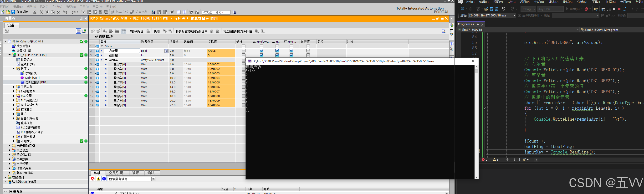Select 仿真数据块 [DB1] in project tree
The width and height of the screenshot is (644, 194).
click(x=36, y=82)
